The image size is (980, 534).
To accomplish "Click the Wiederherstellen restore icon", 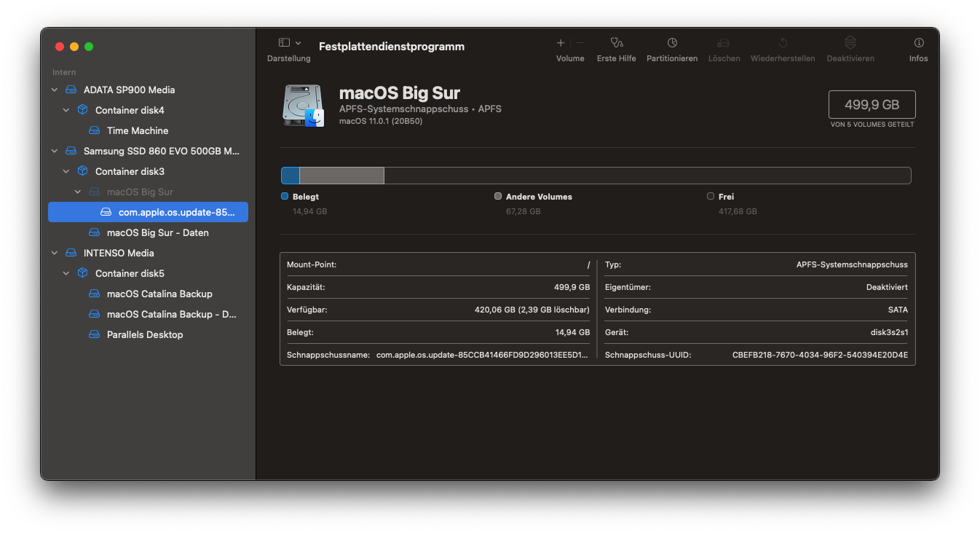I will [783, 43].
